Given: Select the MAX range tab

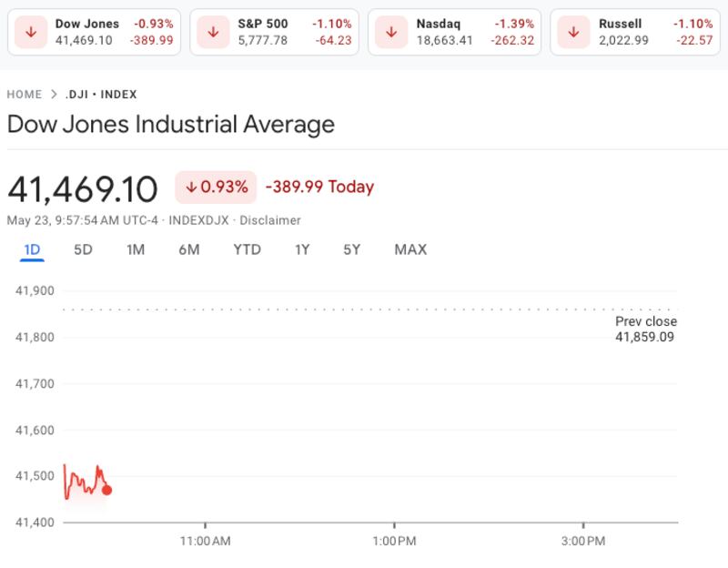Looking at the screenshot, I should [410, 249].
